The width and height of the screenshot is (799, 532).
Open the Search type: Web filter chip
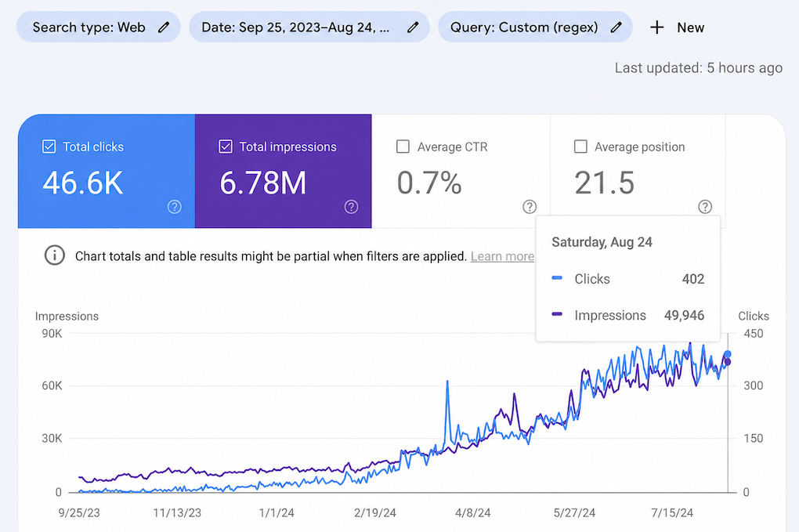click(99, 27)
